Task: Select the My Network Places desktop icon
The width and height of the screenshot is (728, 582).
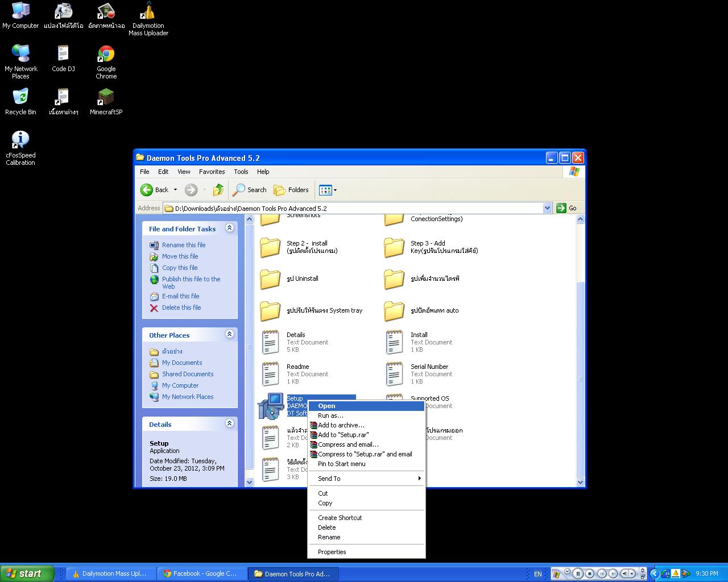Action: [x=20, y=62]
